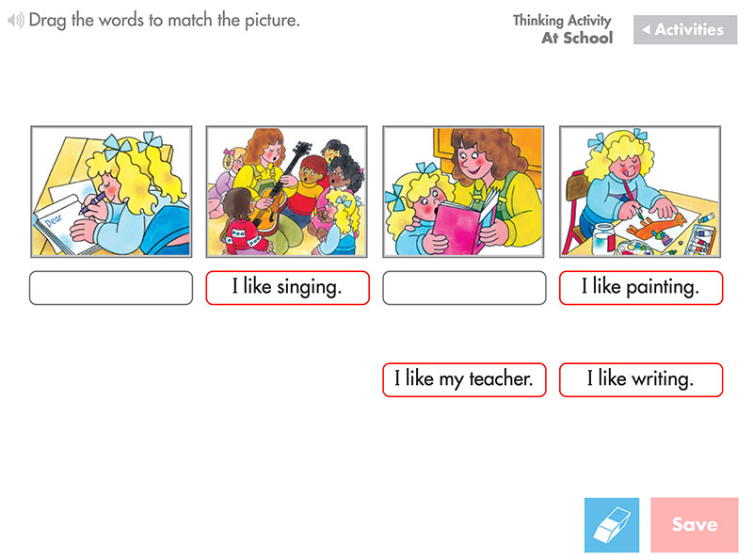Select the picture of children singing
This screenshot has width=753, height=560.
tap(286, 191)
